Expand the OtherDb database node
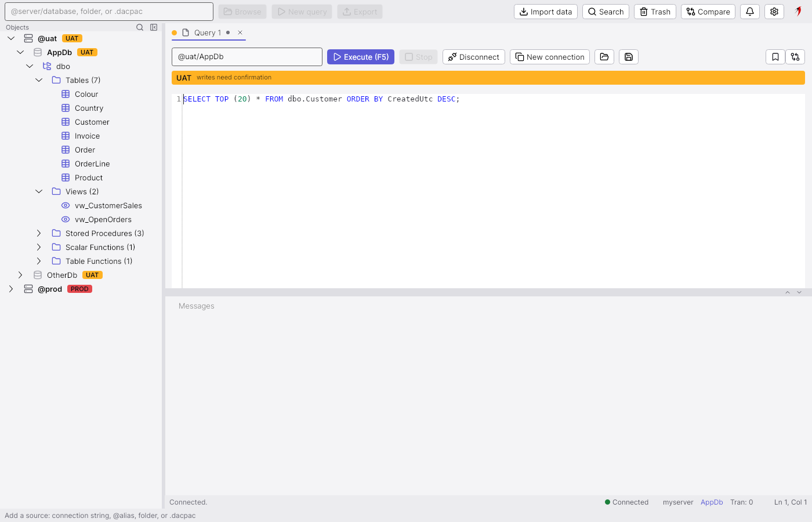 pyautogui.click(x=20, y=275)
